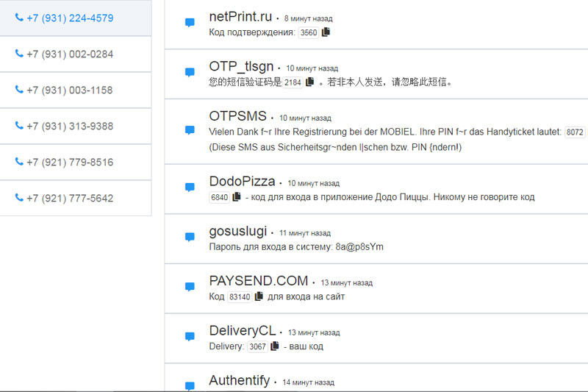Click message bubble icon for PAYSEND.COM
The width and height of the screenshot is (588, 392).
[190, 287]
